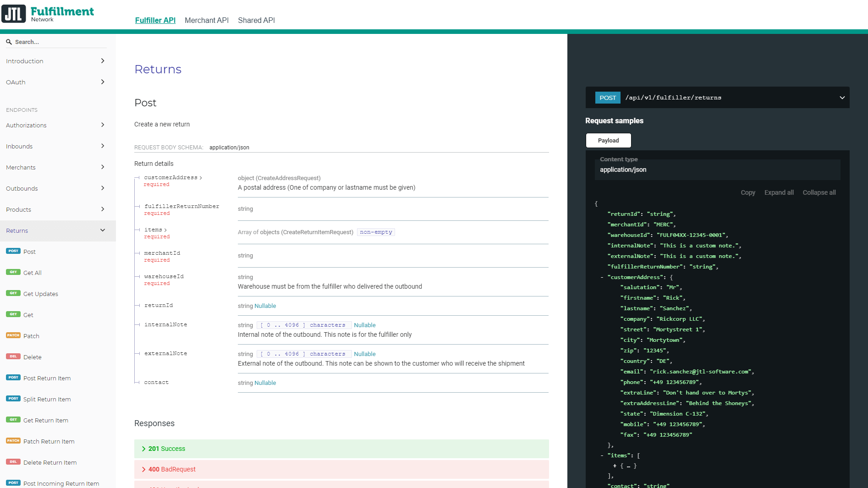868x488 pixels.
Task: Expand the 201 Success response
Action: (x=167, y=449)
